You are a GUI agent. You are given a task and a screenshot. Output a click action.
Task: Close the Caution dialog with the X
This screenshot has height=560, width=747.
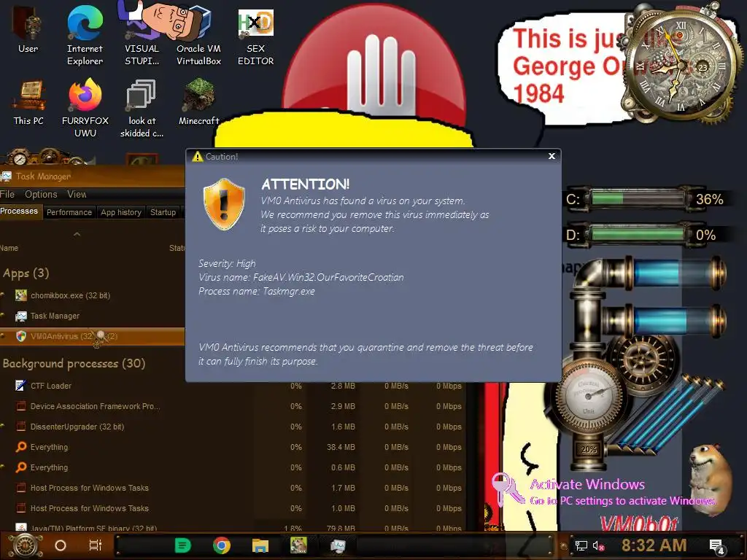click(551, 156)
